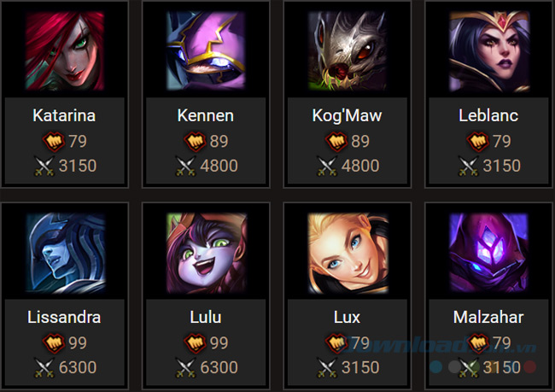Click the crossed swords icon under Lux

coord(327,367)
